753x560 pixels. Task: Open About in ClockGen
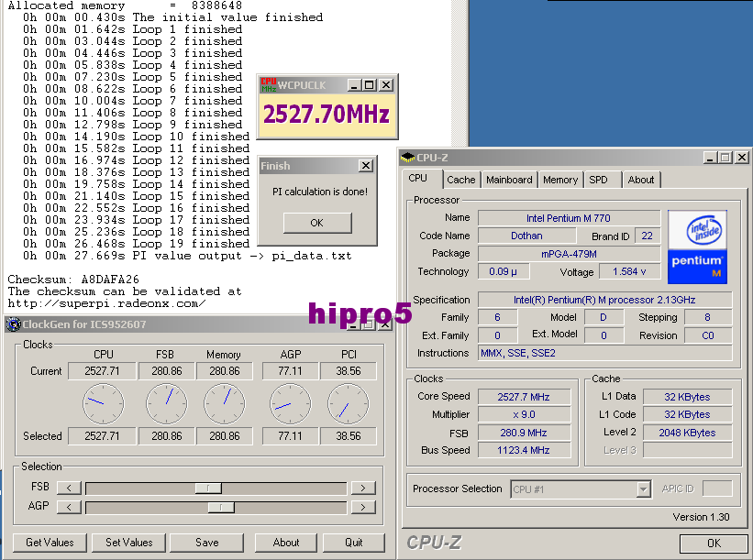pyautogui.click(x=286, y=543)
